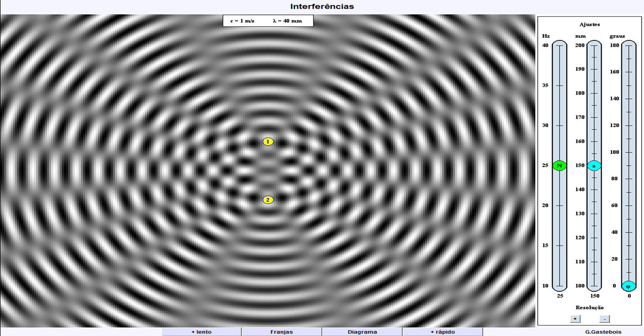The height and width of the screenshot is (336, 644).
Task: Click the 130 mm mark on distance scale
Action: [580, 214]
